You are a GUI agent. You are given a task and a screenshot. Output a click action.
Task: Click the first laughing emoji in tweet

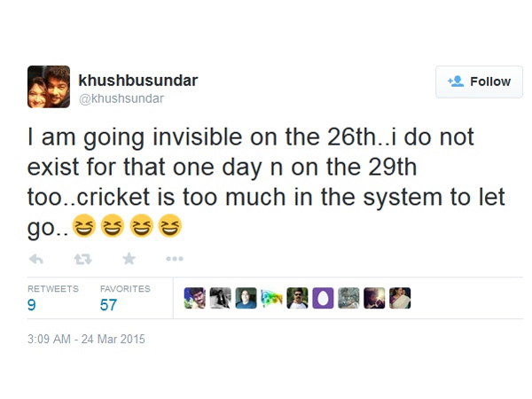[x=85, y=229]
